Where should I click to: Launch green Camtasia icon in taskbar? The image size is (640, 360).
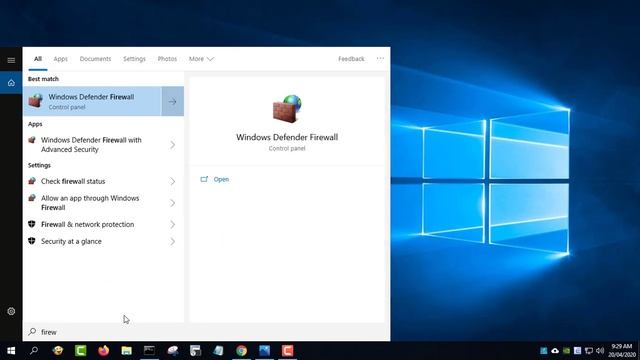click(80, 351)
